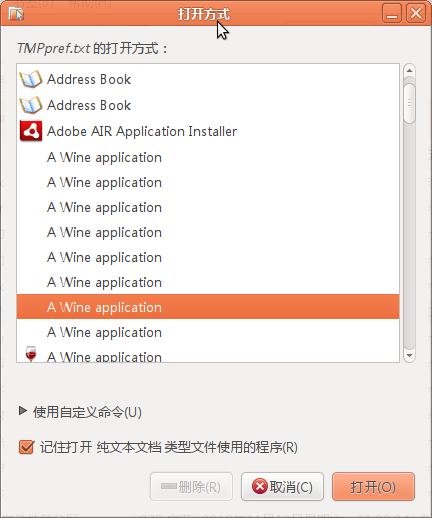Click the 打开(O) button

(373, 486)
